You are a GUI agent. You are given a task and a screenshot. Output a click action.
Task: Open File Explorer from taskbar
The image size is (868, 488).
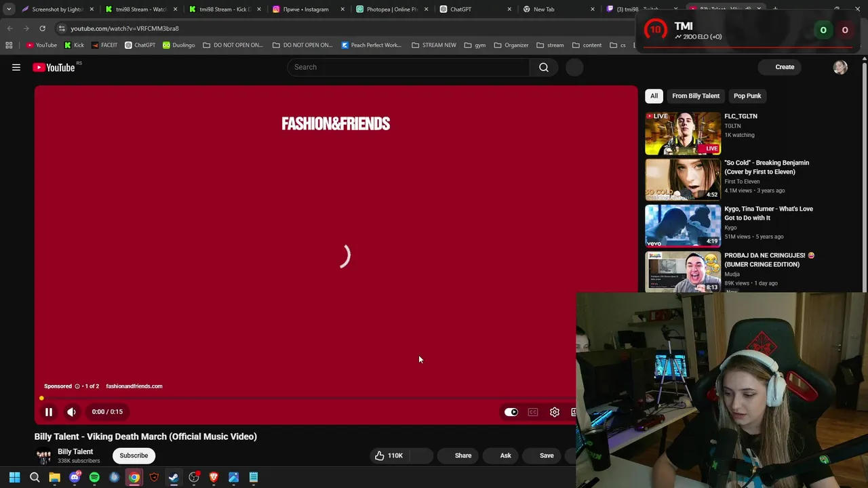54,477
